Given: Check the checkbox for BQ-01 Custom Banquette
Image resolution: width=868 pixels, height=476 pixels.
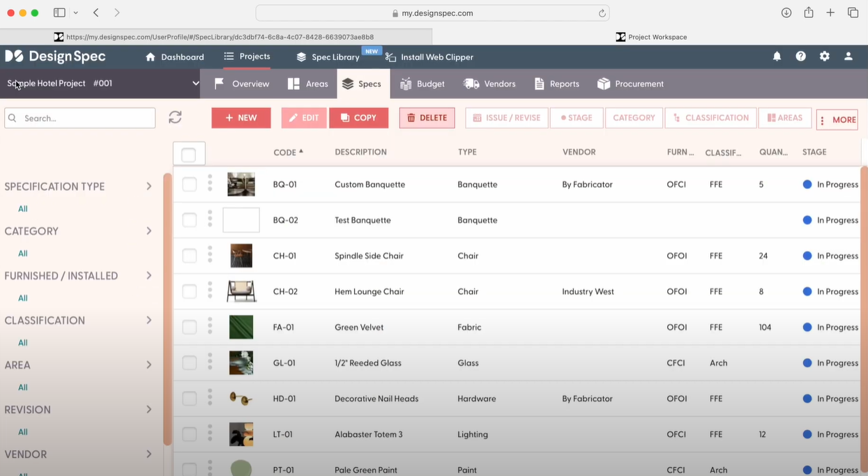Looking at the screenshot, I should pyautogui.click(x=189, y=184).
